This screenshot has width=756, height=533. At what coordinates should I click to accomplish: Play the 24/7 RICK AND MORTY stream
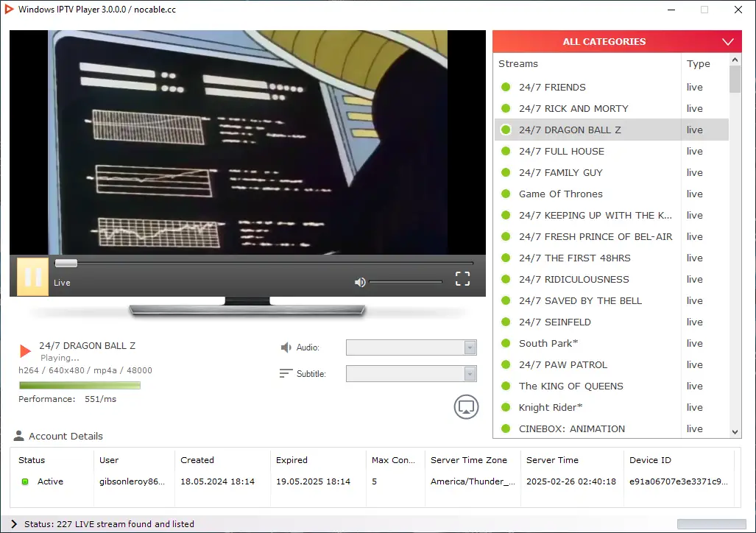click(x=612, y=108)
